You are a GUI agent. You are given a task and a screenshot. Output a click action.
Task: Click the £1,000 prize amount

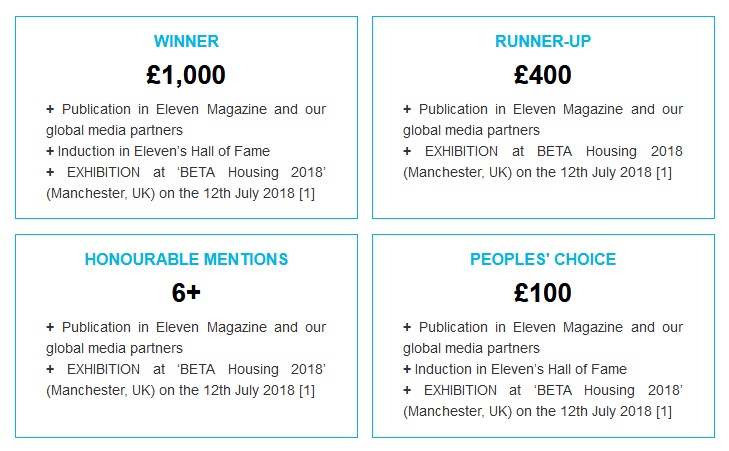point(186,75)
